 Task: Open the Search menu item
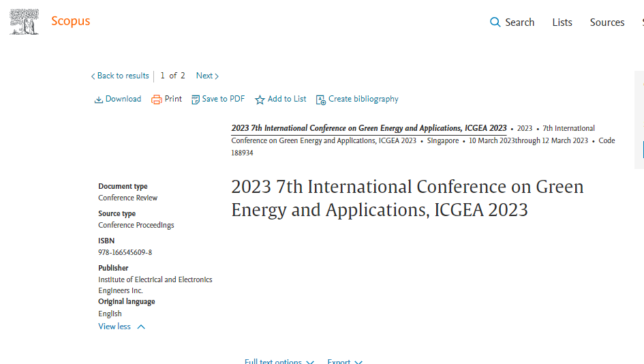point(519,22)
